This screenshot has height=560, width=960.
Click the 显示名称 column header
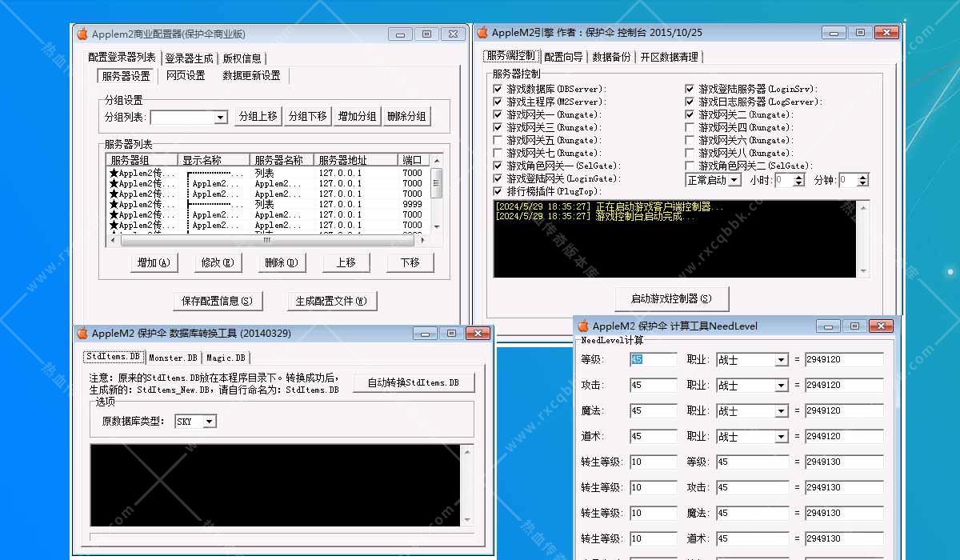(x=214, y=160)
